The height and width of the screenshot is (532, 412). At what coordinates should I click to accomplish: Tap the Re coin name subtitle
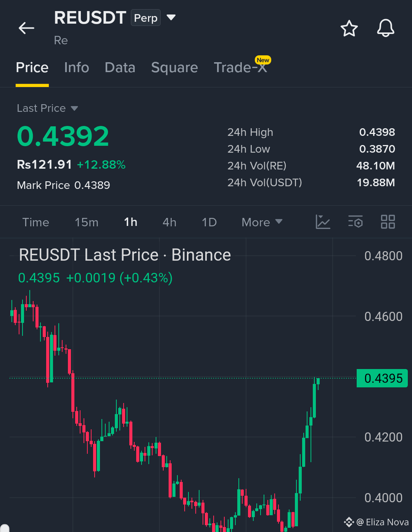(x=61, y=40)
